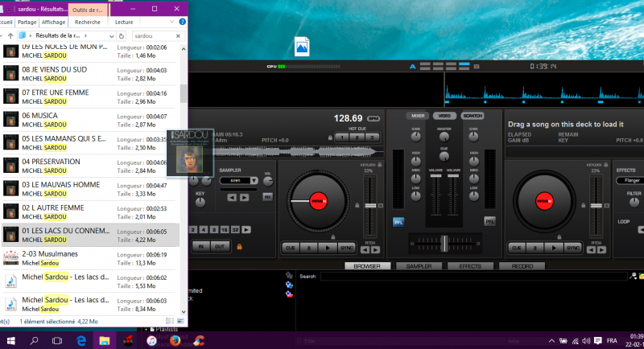Set loop OUT point
Viewport: 644px width, 349px height.
tap(220, 247)
